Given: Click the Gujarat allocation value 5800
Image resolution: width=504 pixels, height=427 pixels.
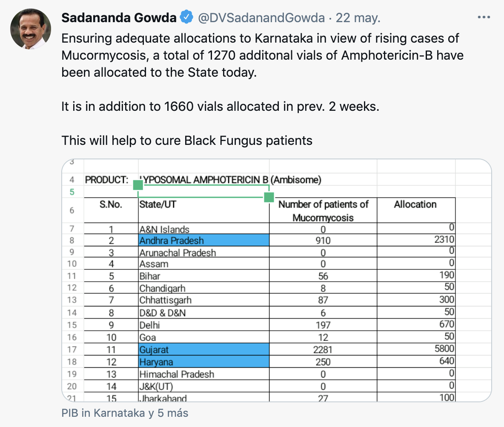Looking at the screenshot, I should pos(445,349).
